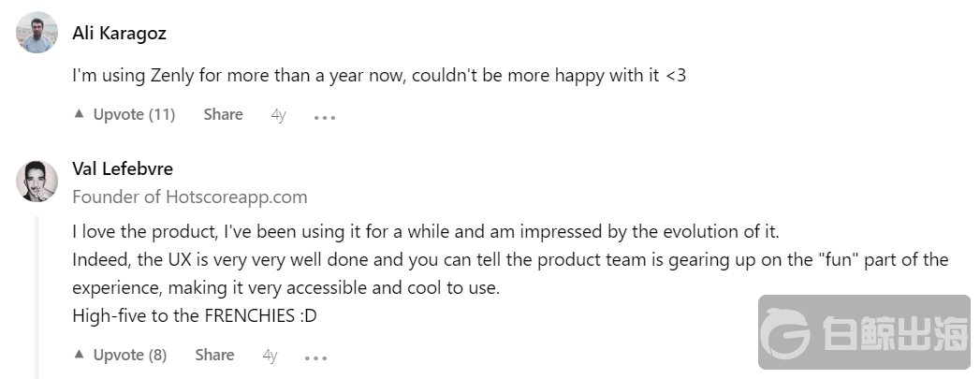Click Ali Karagoz's profile avatar
980x379 pixels.
tap(37, 33)
